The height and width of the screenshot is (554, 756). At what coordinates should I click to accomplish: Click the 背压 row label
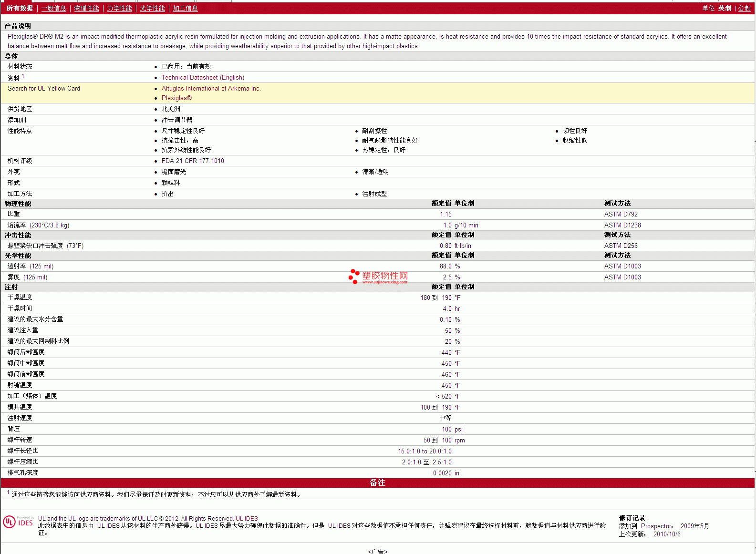pos(13,429)
